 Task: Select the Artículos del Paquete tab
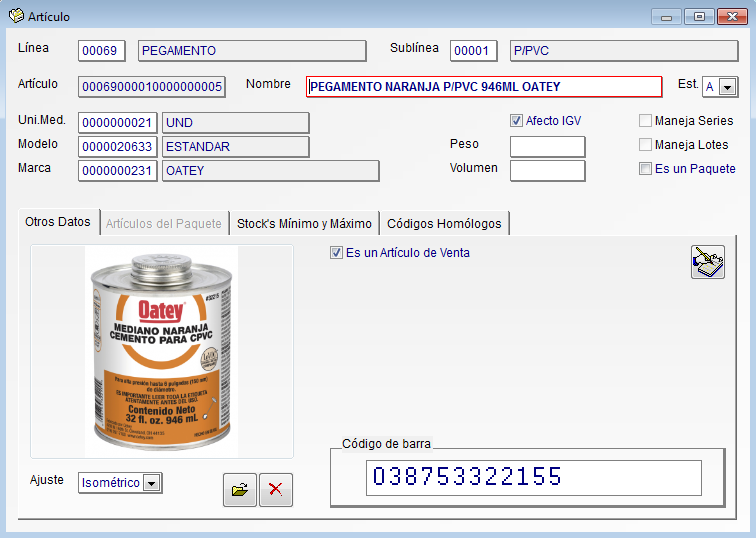pos(164,224)
